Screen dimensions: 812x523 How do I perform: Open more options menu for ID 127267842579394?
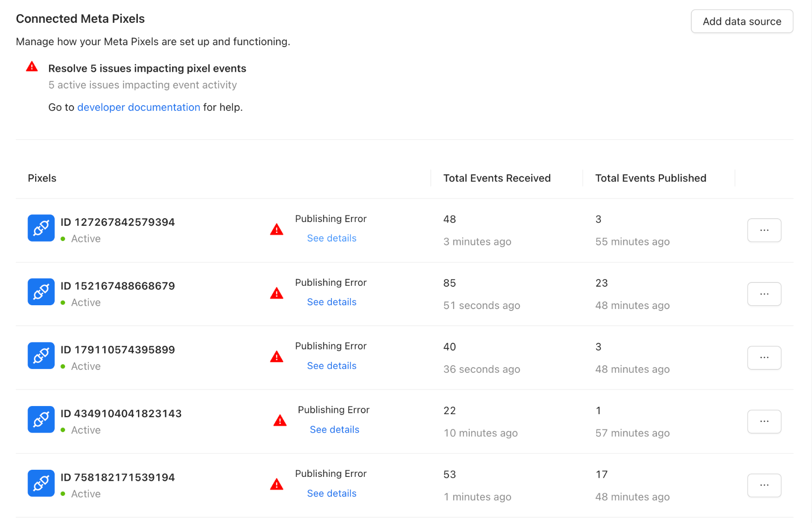pyautogui.click(x=764, y=230)
